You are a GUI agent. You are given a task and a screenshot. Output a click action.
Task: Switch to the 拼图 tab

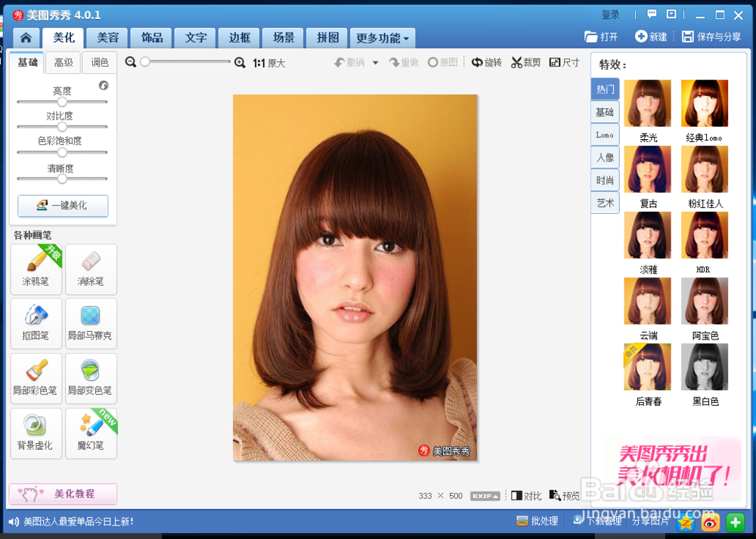tap(327, 38)
